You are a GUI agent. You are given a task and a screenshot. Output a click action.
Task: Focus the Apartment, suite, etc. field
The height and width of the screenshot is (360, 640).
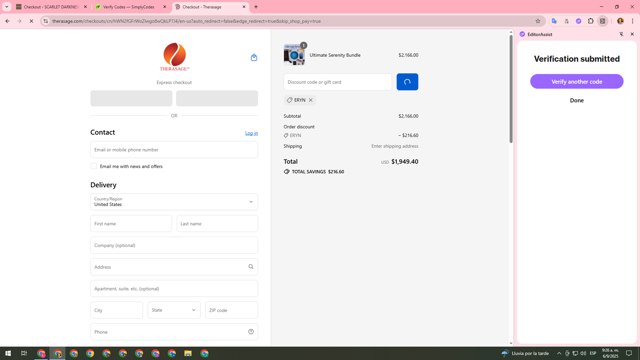tap(174, 289)
